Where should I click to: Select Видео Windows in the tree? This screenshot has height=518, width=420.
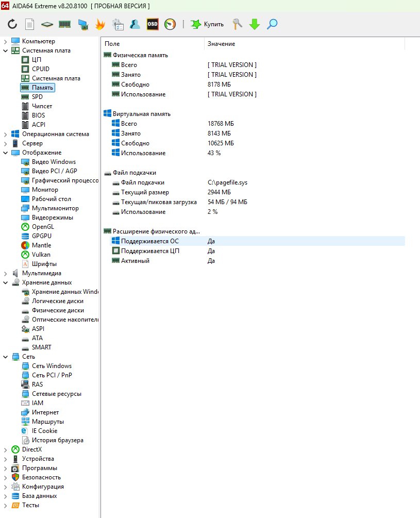pos(54,162)
